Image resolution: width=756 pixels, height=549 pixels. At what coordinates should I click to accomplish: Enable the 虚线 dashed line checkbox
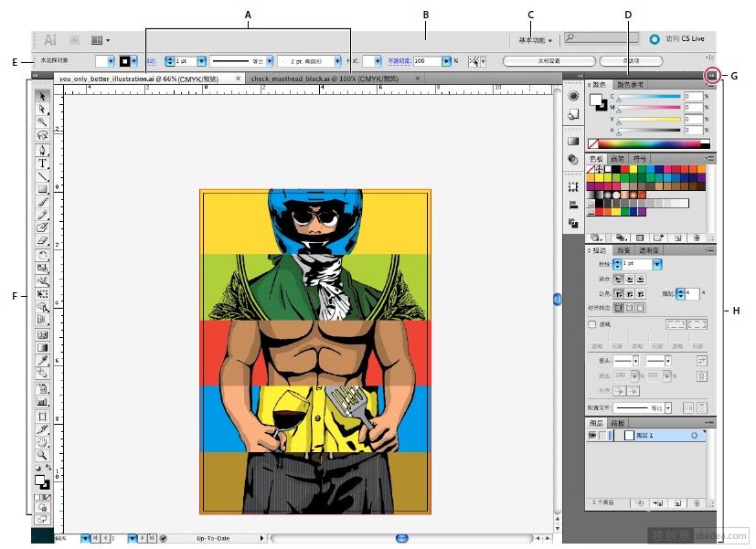click(x=592, y=323)
